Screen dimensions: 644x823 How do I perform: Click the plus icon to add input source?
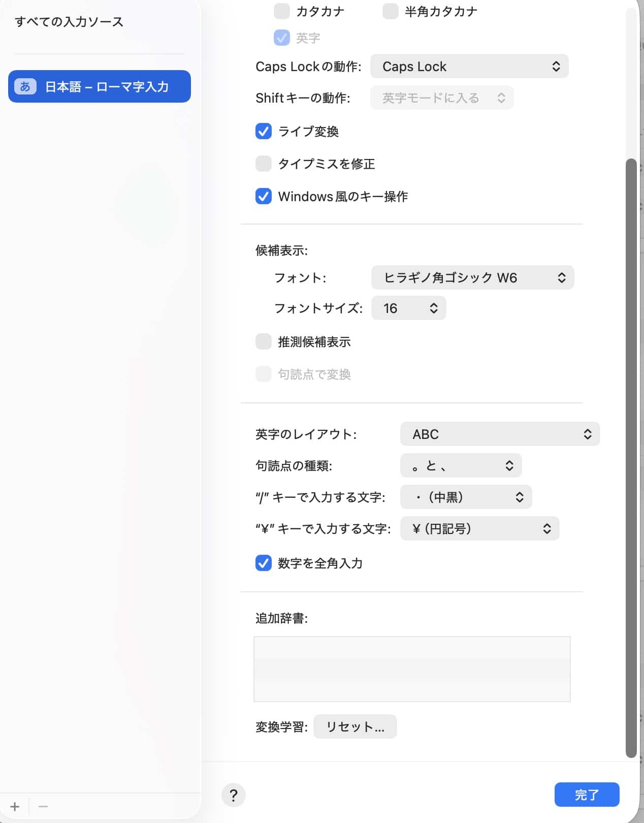coord(15,806)
